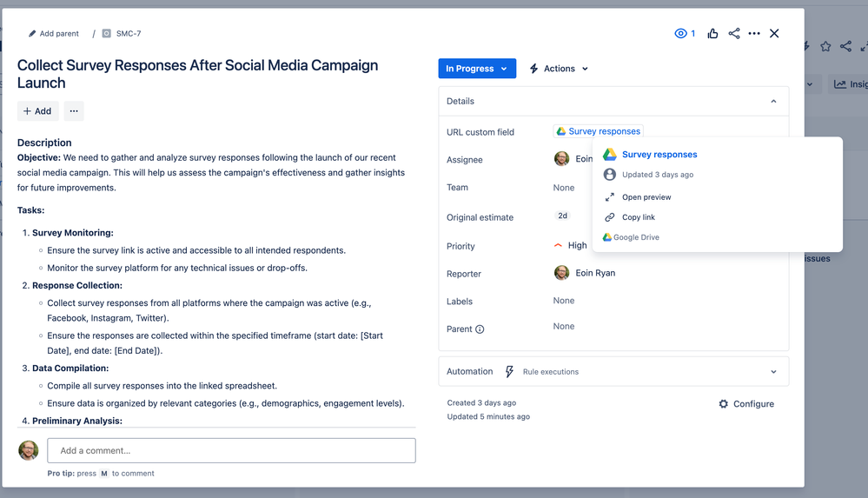Close the issue dialog with X
Image resolution: width=868 pixels, height=498 pixels.
tap(774, 34)
